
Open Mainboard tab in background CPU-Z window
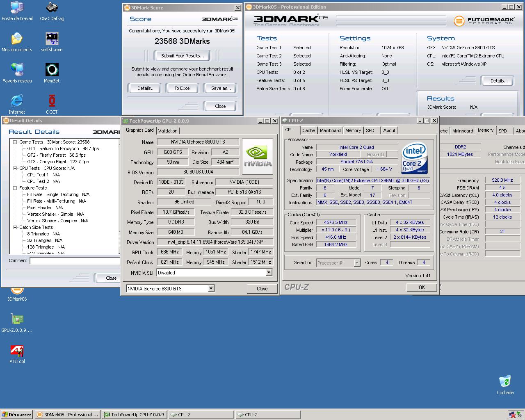463,131
